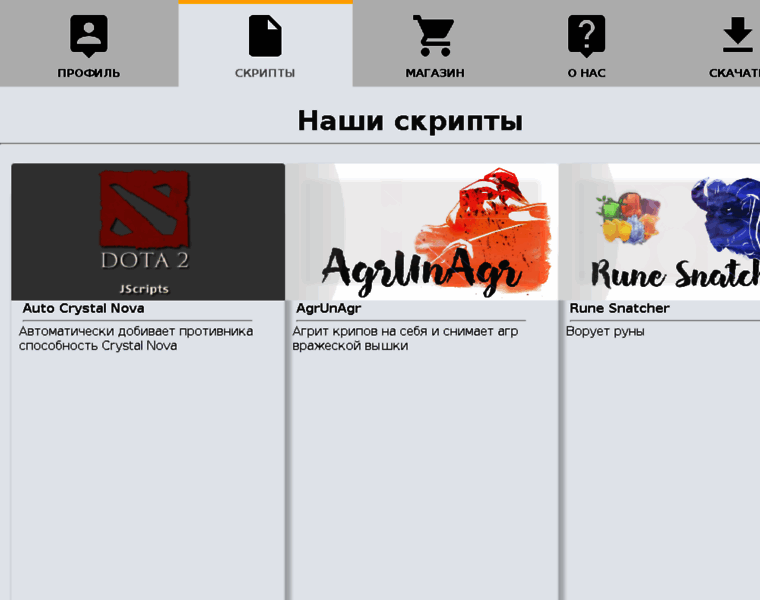Select the Rune Snatcher script title
Image resolution: width=760 pixels, height=600 pixels.
click(x=619, y=308)
